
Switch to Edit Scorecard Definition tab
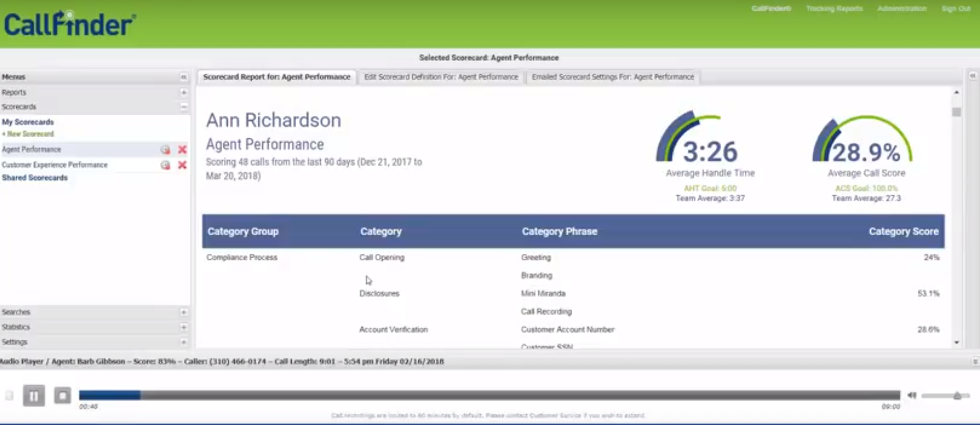pyautogui.click(x=441, y=77)
